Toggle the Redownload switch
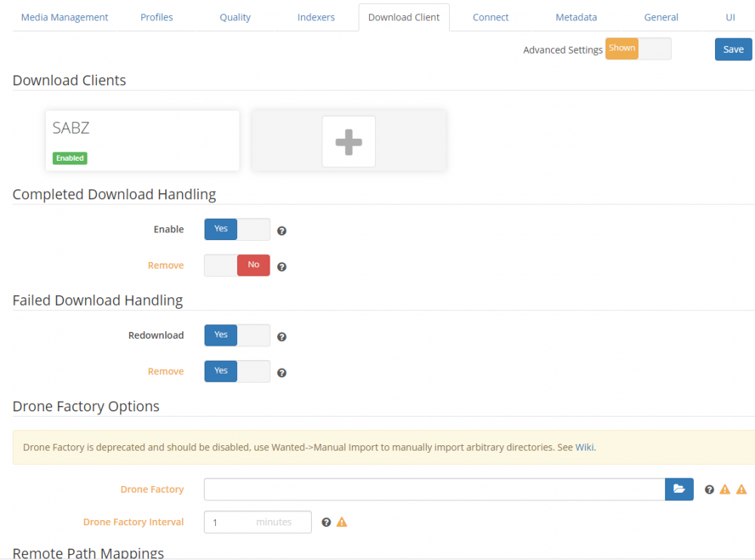755x560 pixels. tap(237, 335)
